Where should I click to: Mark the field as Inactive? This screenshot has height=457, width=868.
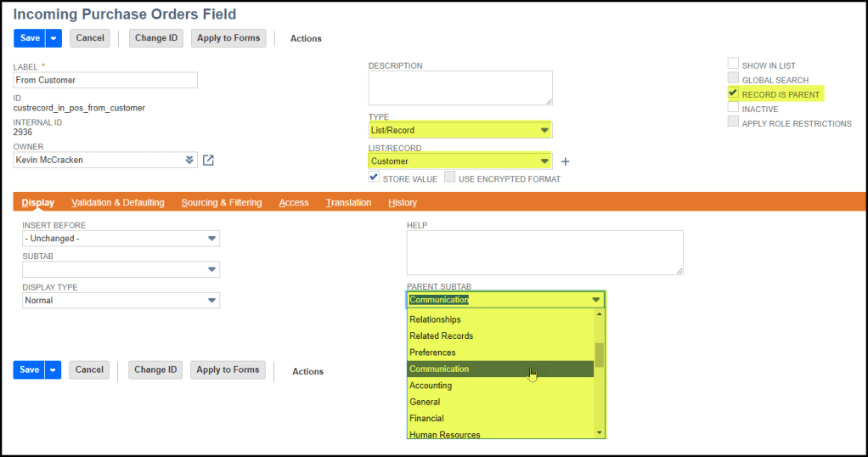733,108
